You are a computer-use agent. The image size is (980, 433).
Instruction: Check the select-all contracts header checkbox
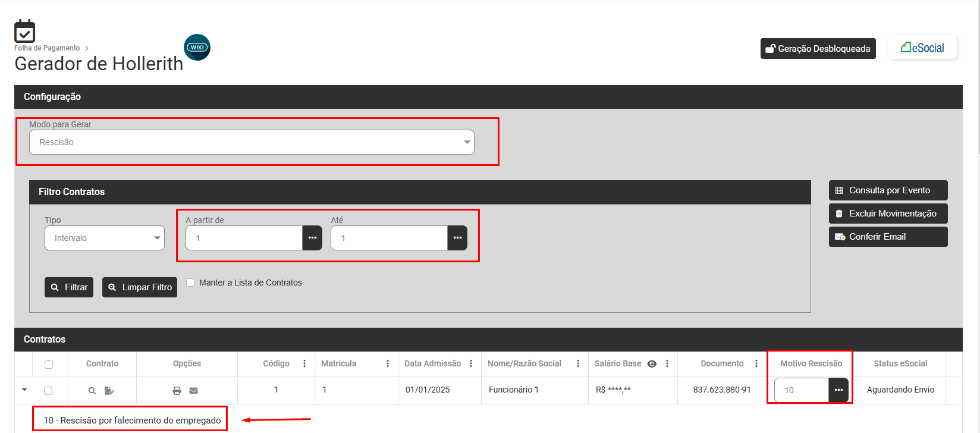49,365
